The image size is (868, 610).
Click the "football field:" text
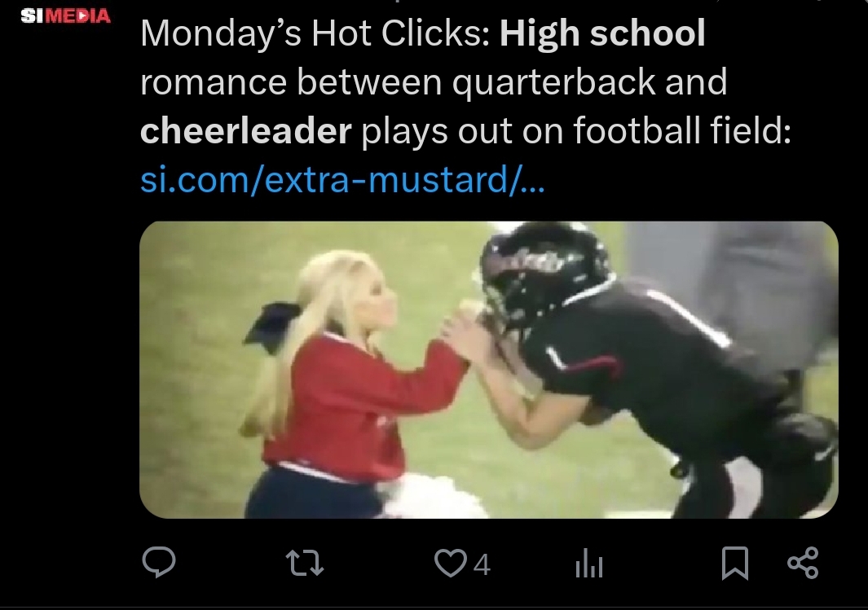point(682,130)
